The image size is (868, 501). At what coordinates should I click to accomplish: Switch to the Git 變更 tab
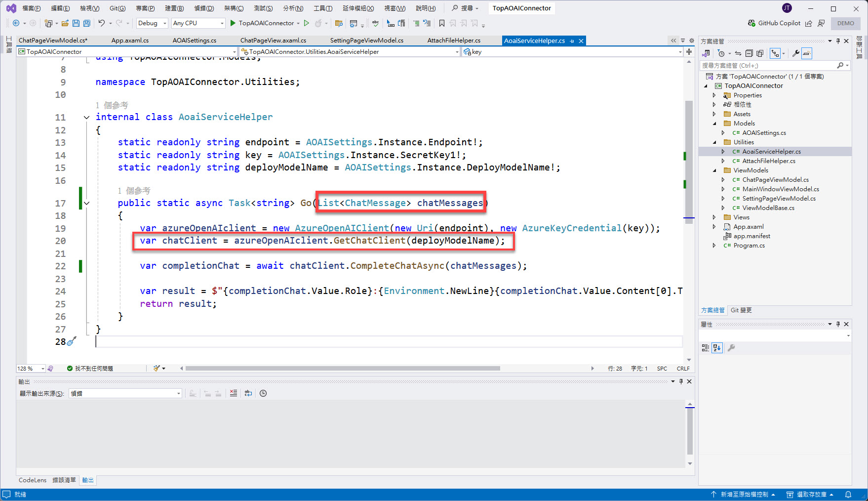(741, 310)
